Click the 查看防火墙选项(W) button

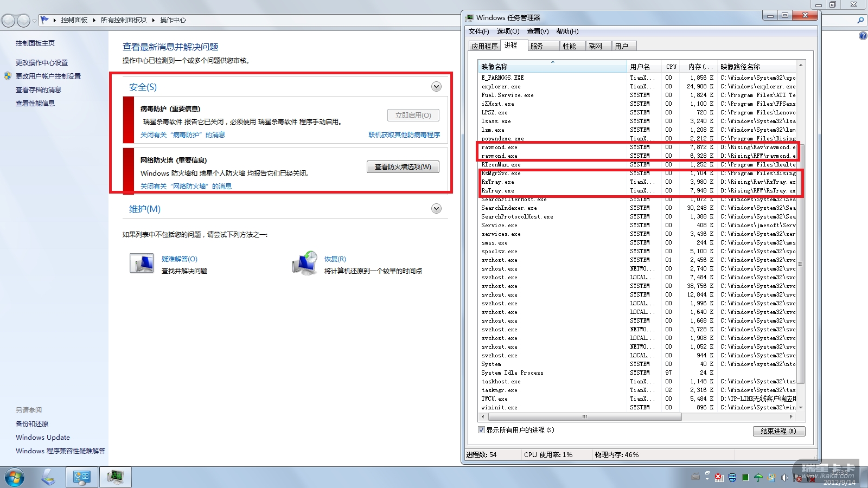point(403,167)
